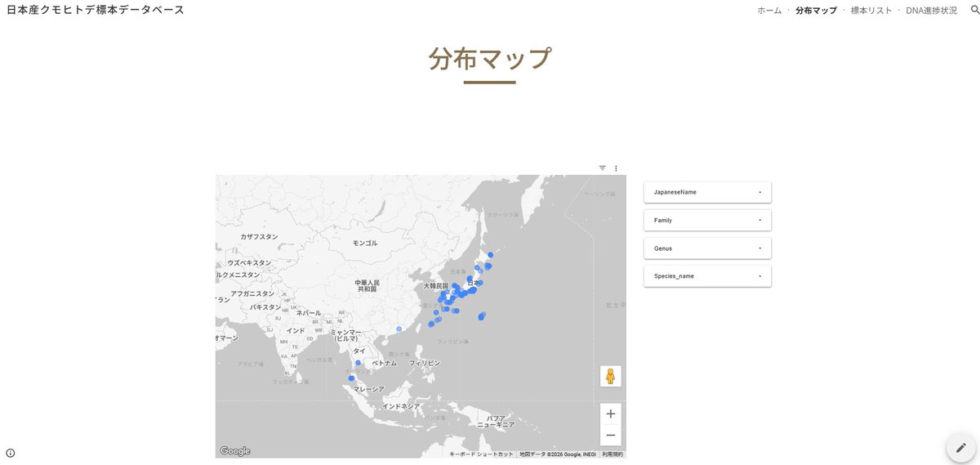
Task: Click the モンゴル map label
Action: pyautogui.click(x=365, y=244)
